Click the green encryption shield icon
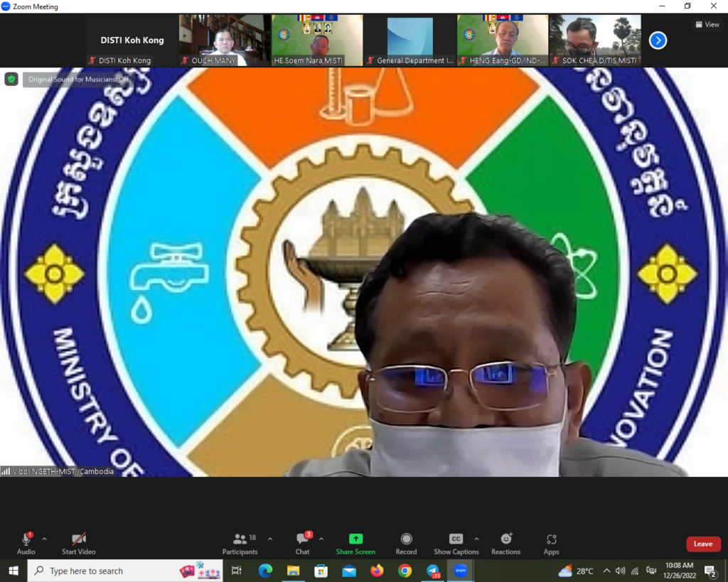 (11, 79)
